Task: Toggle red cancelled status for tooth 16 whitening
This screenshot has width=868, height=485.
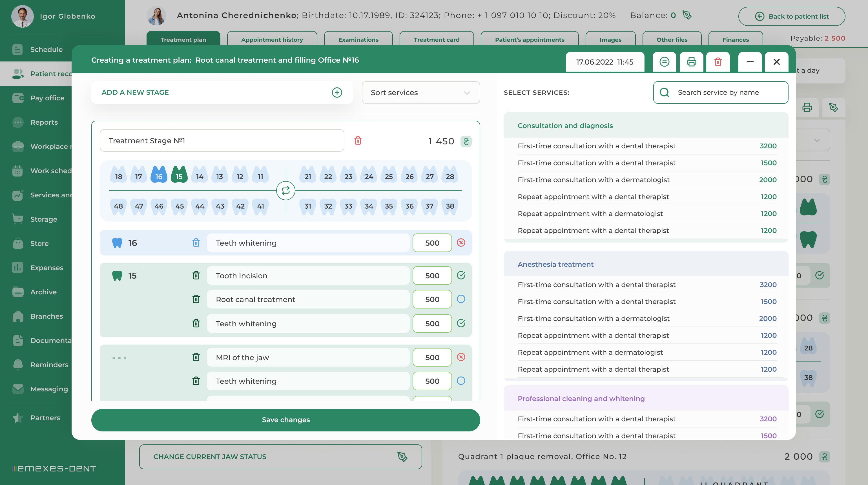Action: pyautogui.click(x=461, y=242)
